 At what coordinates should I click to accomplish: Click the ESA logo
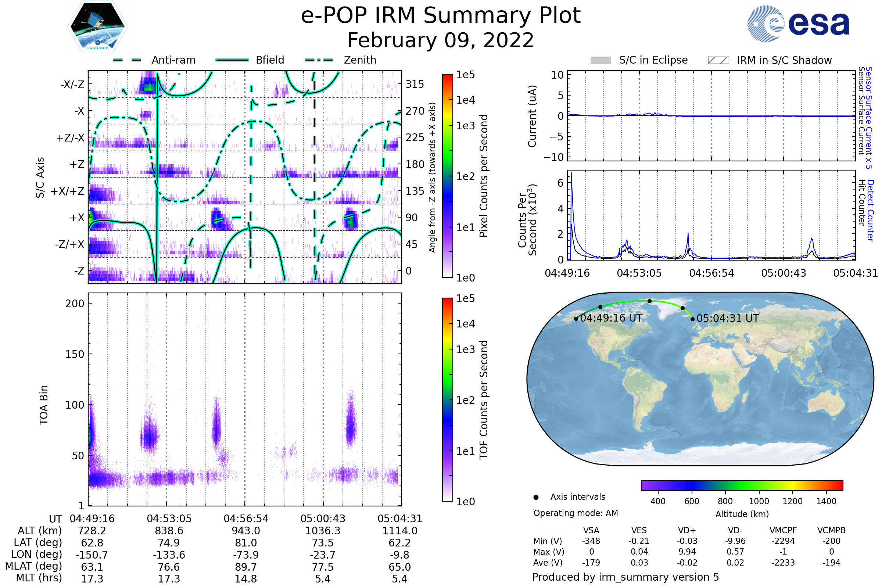tap(798, 24)
